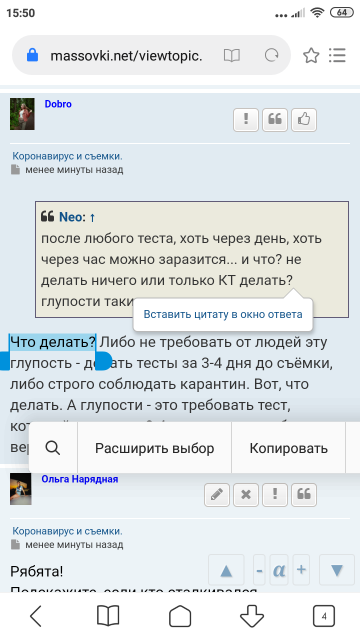Viewport: 360px width, 640px height.
Task: Tap the word Рябята! in Ольга's post
Action: coord(37,571)
